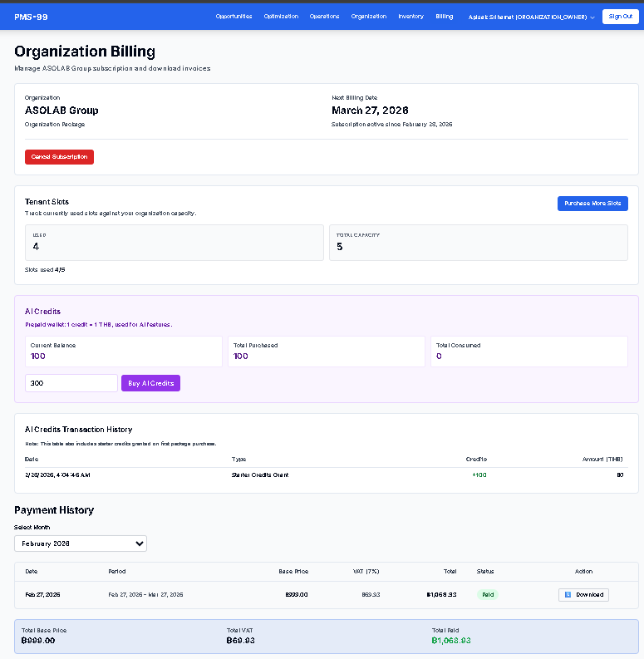
Task: Click the Amount (THB) column header
Action: click(602, 460)
